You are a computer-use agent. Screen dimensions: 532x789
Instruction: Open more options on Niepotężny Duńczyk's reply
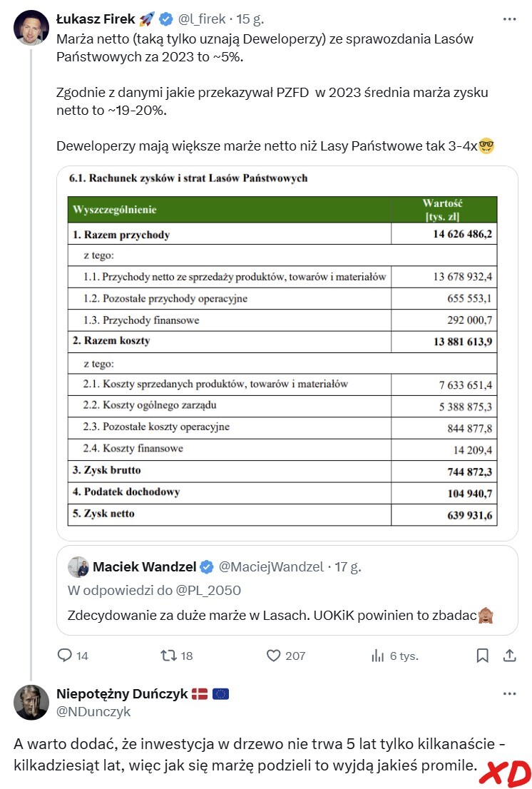[x=509, y=693]
